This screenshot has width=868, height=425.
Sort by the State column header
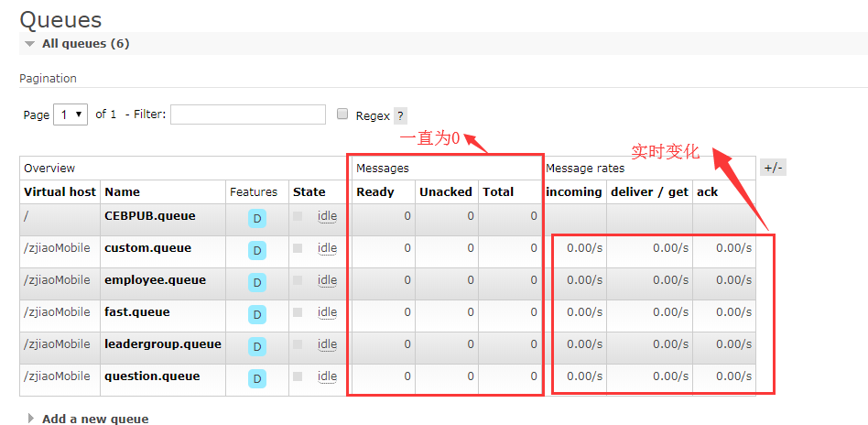click(309, 192)
